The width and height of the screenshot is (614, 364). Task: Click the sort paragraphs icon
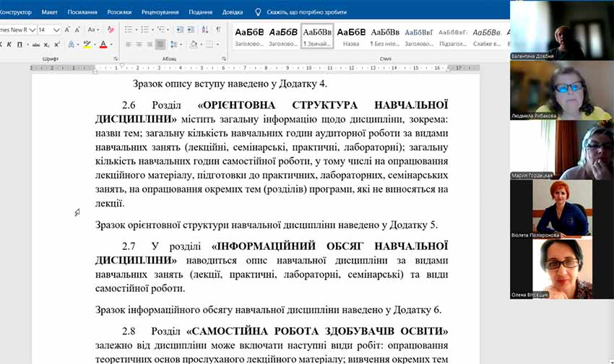204,30
